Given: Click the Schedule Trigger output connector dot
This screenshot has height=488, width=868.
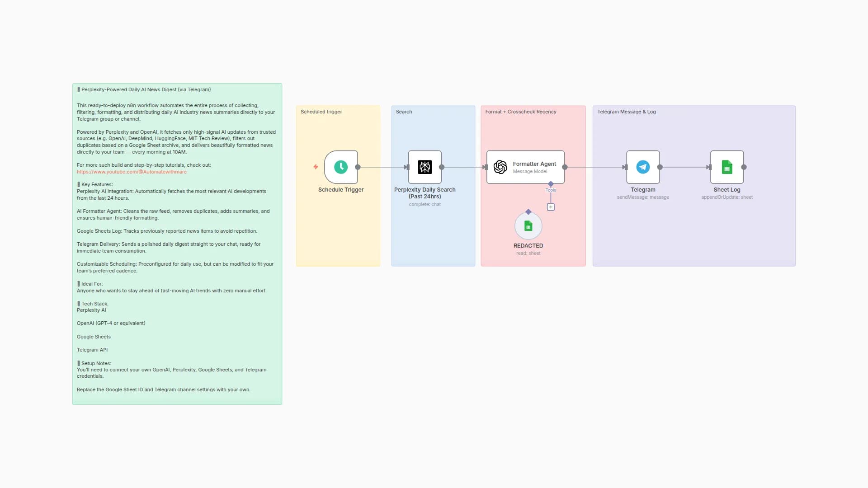Looking at the screenshot, I should click(358, 167).
